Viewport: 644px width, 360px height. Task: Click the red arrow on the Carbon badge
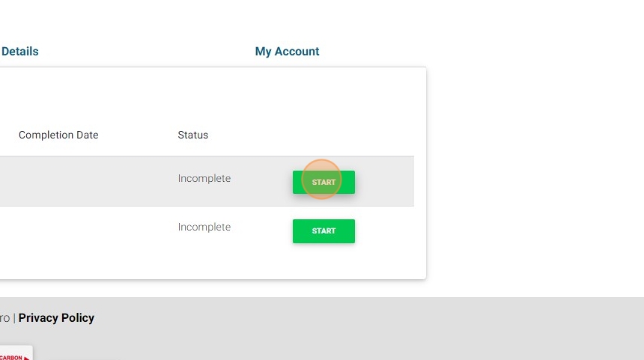point(27,358)
